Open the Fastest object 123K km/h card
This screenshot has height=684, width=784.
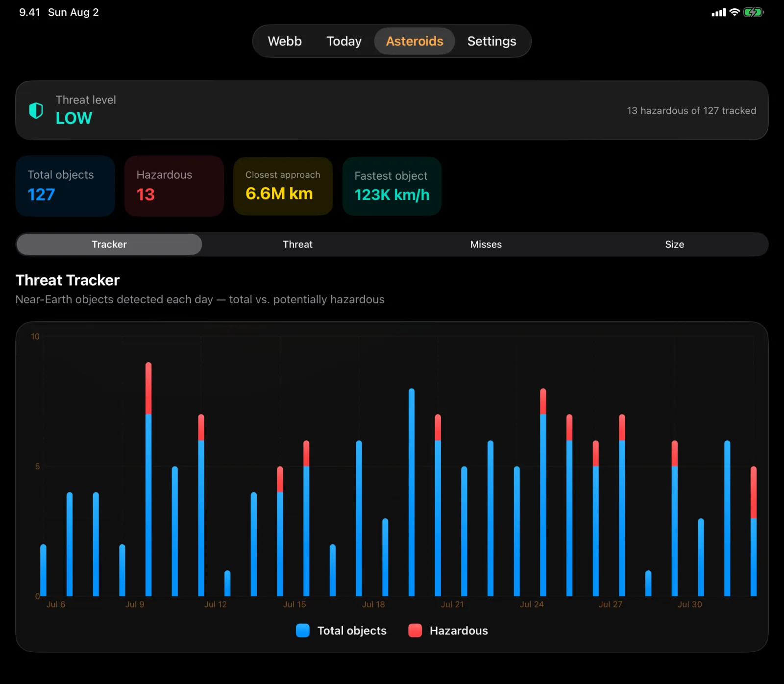392,186
